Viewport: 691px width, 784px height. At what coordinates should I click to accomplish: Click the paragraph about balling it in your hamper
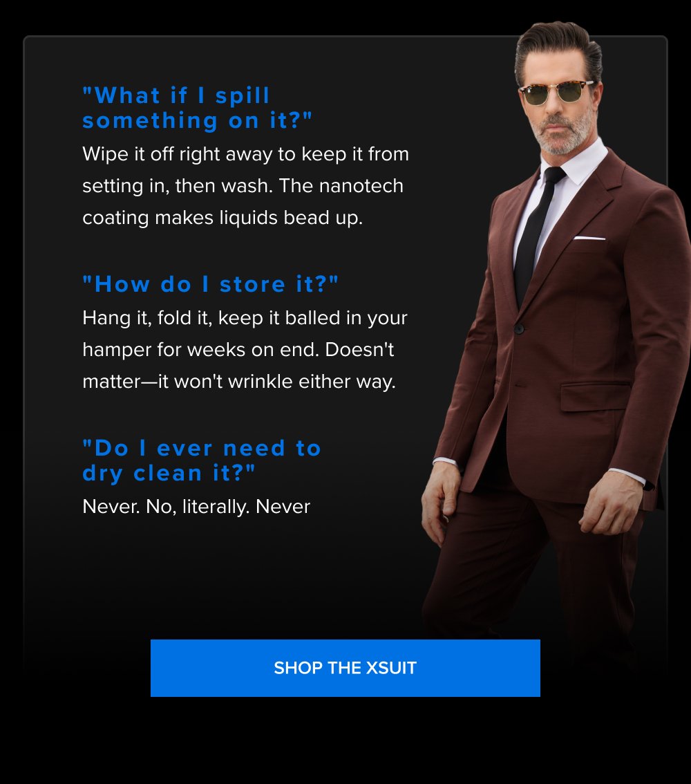245,350
